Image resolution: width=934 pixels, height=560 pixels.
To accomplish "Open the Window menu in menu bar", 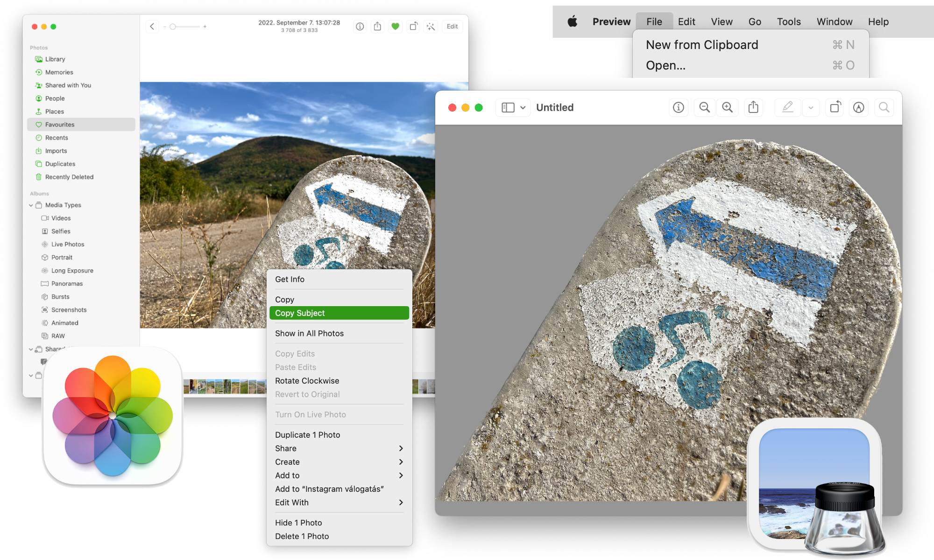I will click(x=835, y=21).
